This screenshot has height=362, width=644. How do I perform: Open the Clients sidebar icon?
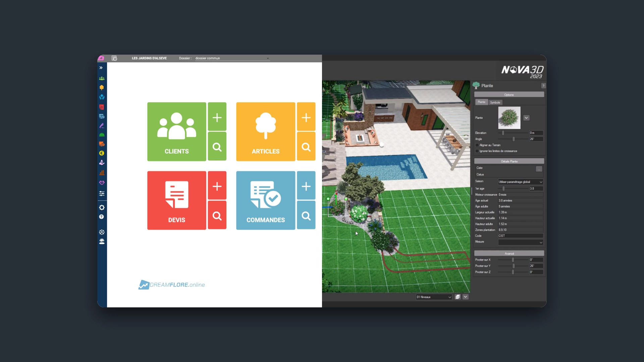[102, 78]
